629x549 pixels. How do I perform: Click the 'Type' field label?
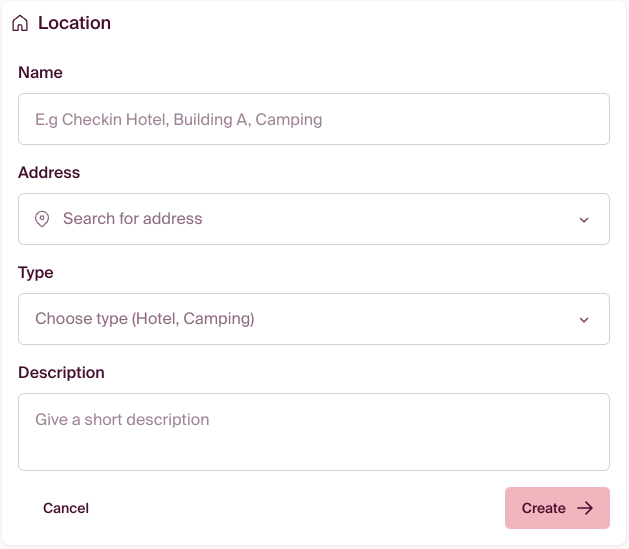(x=36, y=273)
